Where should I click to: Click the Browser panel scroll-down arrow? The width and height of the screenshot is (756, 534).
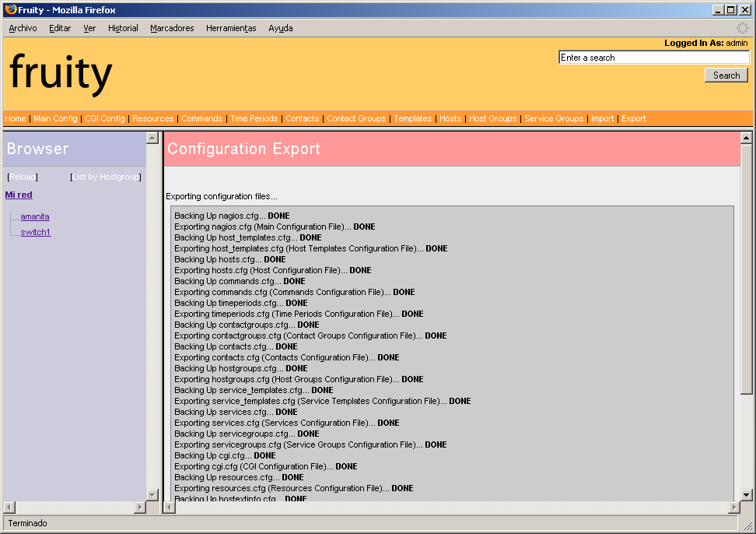pos(152,495)
